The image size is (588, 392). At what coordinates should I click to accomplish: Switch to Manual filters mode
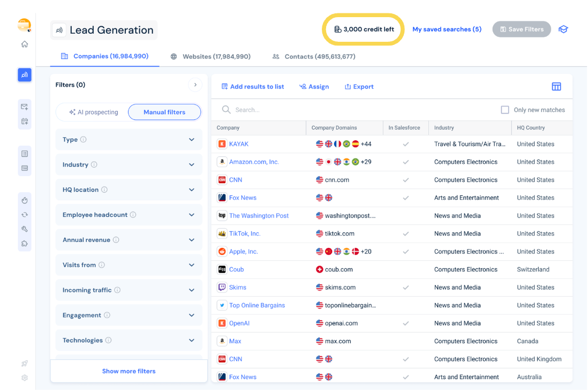click(164, 112)
